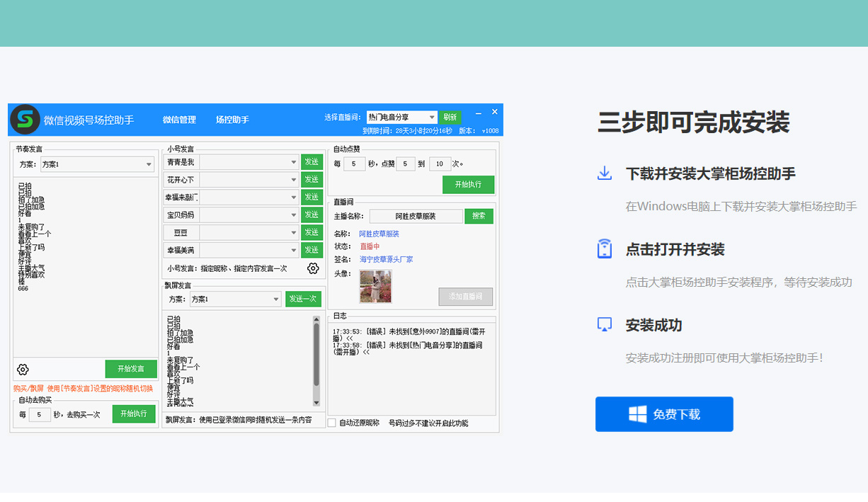Image resolution: width=868 pixels, height=502 pixels.
Task: Click the monitor icon beside 安装成功
Action: point(605,325)
